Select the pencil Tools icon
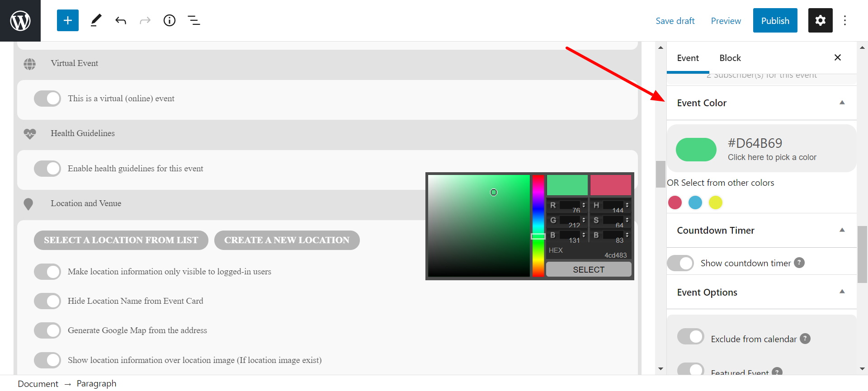The image size is (868, 391). pos(96,21)
